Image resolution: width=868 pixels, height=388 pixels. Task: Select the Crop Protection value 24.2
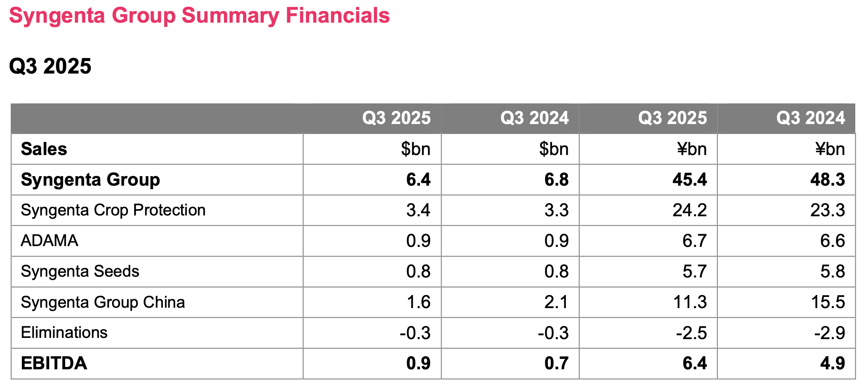click(x=689, y=210)
